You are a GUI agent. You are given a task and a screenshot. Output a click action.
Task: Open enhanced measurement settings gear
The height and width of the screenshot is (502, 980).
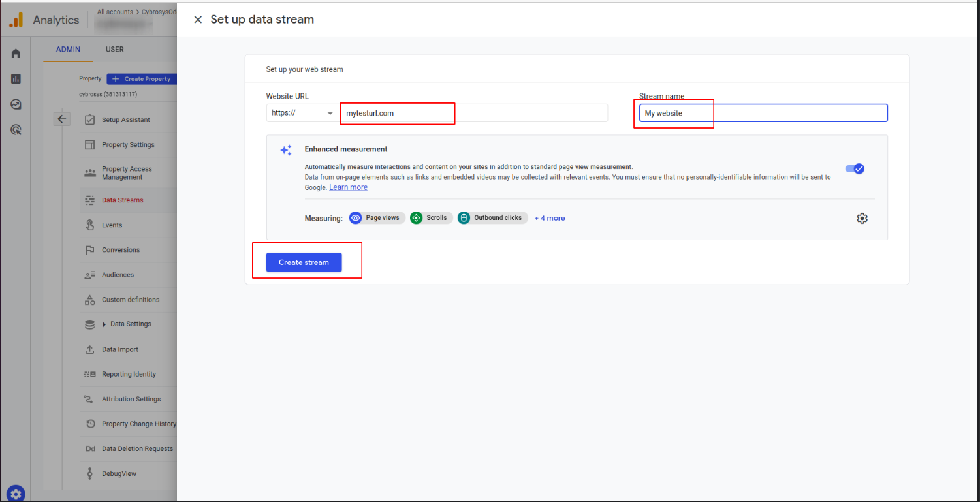[x=862, y=218]
